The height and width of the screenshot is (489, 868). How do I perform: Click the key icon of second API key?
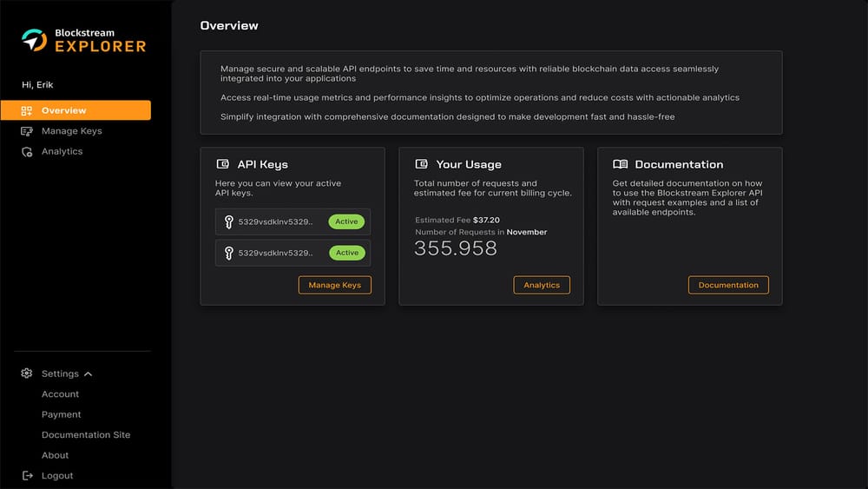point(228,253)
